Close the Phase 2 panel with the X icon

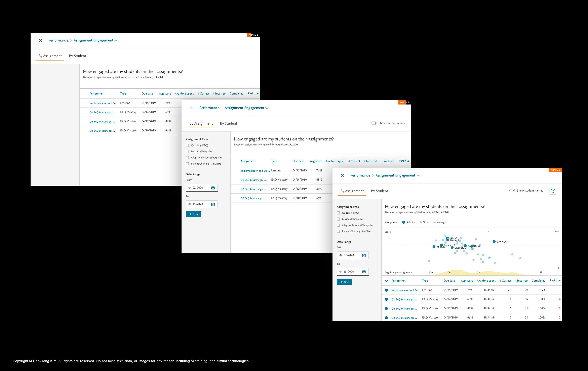click(x=191, y=108)
